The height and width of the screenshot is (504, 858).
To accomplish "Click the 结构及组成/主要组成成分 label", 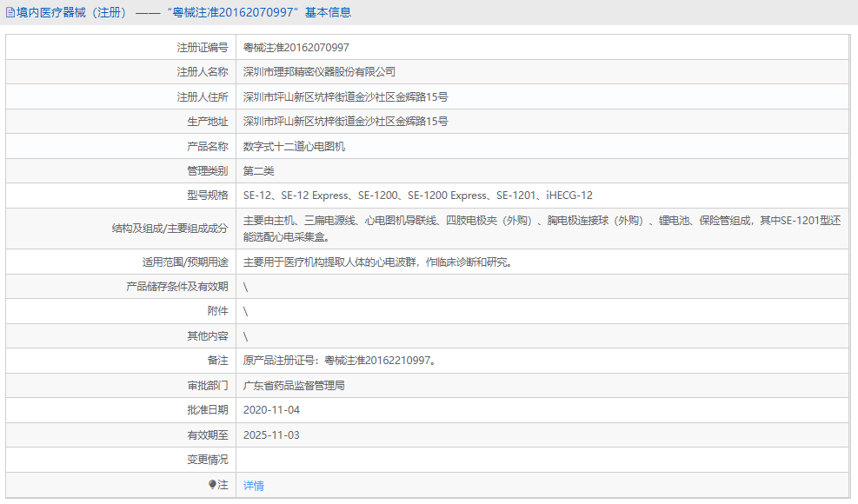I will tap(170, 229).
